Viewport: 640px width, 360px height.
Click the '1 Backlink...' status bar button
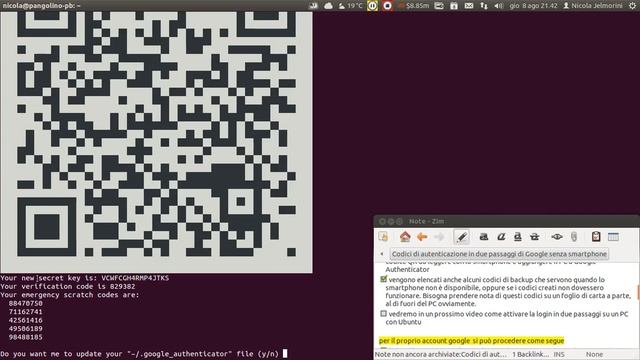tap(530, 354)
